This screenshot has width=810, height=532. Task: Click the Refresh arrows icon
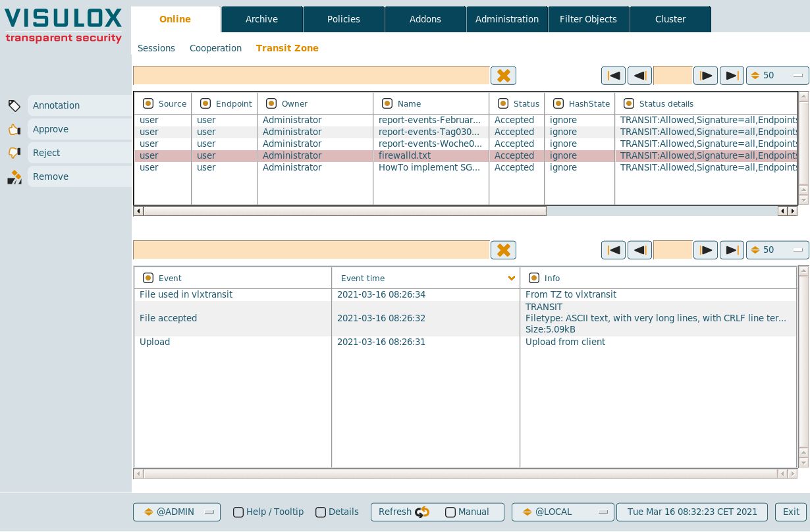pyautogui.click(x=422, y=512)
